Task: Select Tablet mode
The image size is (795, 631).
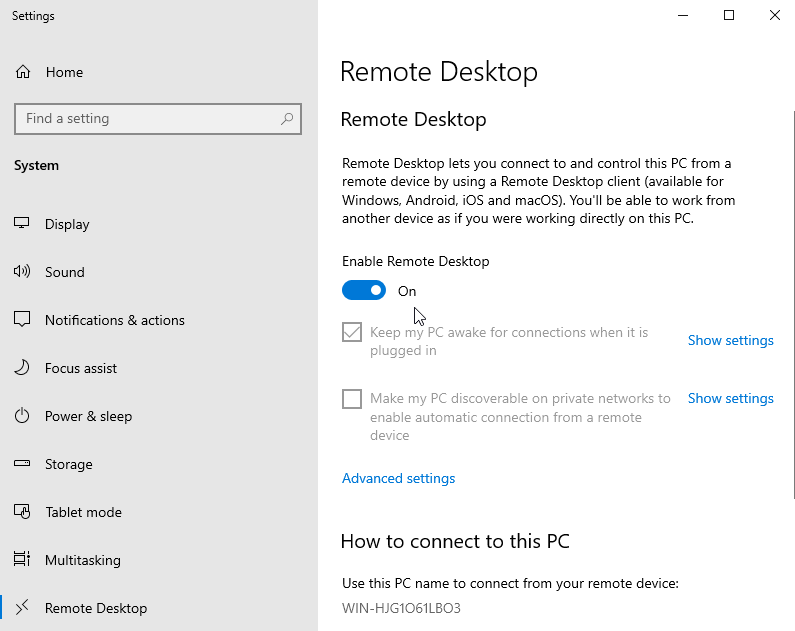Action: click(159, 512)
